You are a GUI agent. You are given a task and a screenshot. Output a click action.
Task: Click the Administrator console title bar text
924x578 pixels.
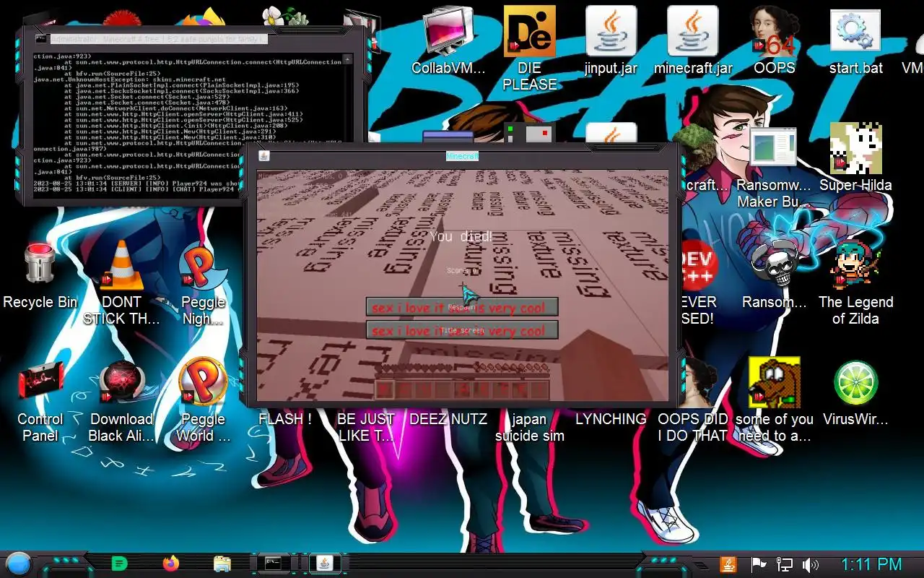tap(159, 38)
